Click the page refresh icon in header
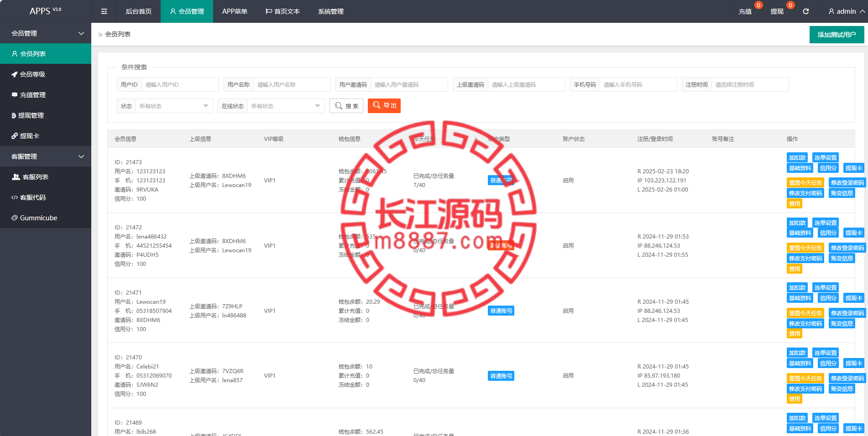 [x=806, y=11]
